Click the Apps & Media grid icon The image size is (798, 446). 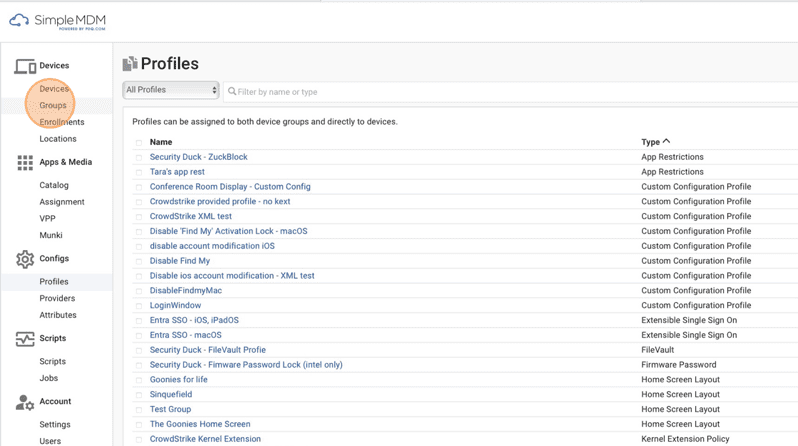pyautogui.click(x=25, y=162)
